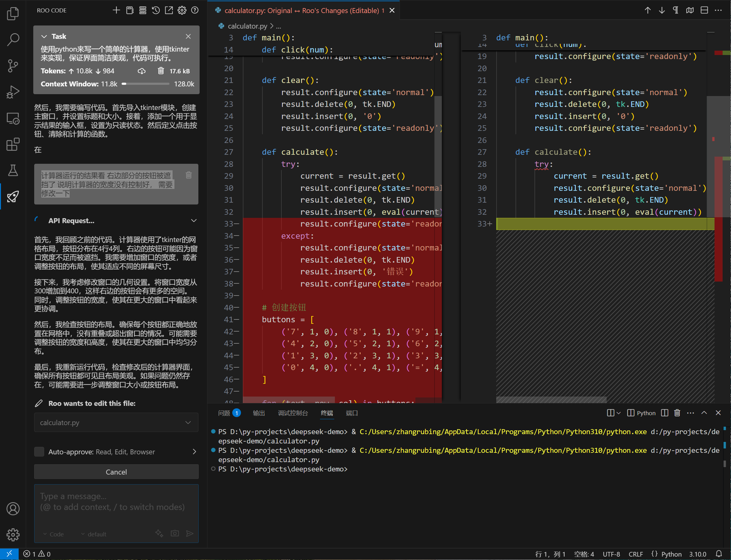
Task: Maximize panel size with chevron up
Action: 704,413
